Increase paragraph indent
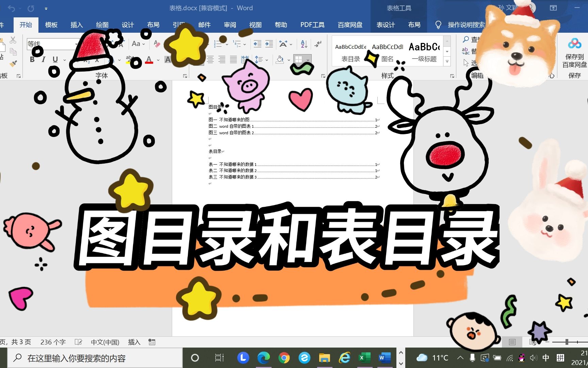 (269, 44)
